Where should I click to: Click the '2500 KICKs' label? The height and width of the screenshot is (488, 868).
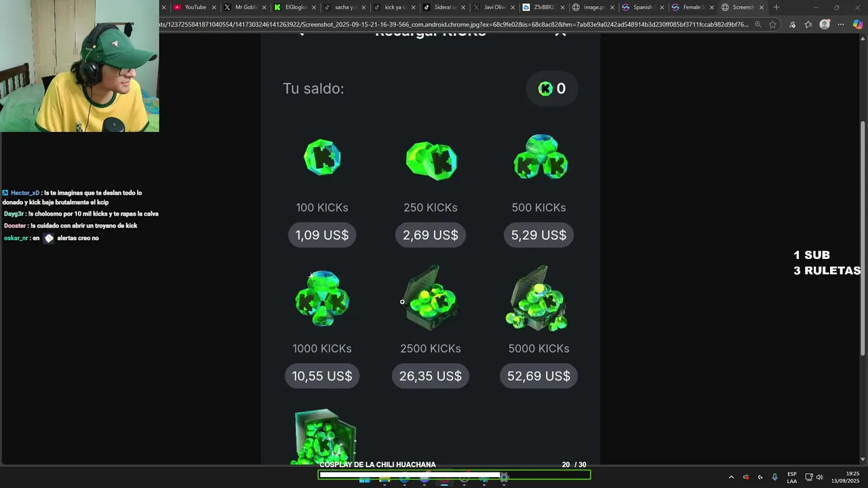pyautogui.click(x=431, y=348)
